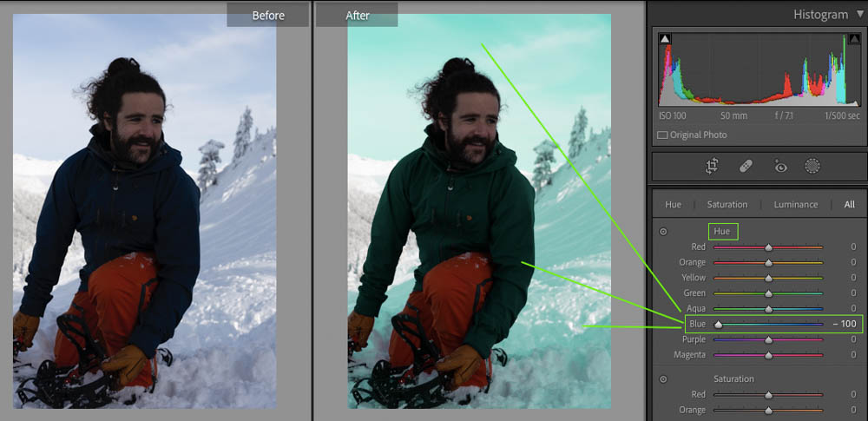Click the Yellow hue label

tap(694, 278)
